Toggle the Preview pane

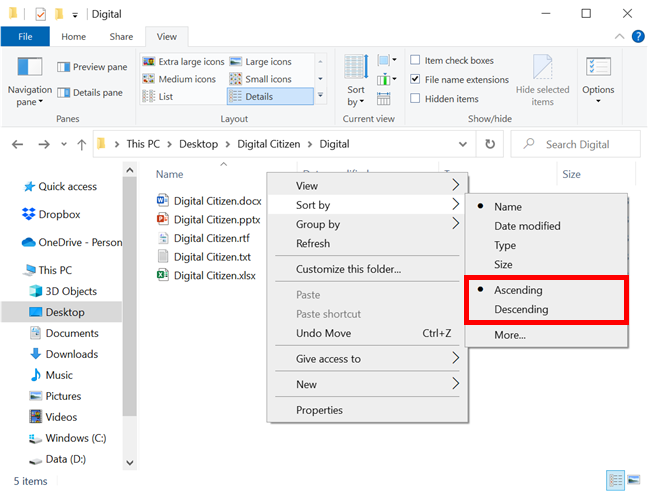pyautogui.click(x=92, y=67)
